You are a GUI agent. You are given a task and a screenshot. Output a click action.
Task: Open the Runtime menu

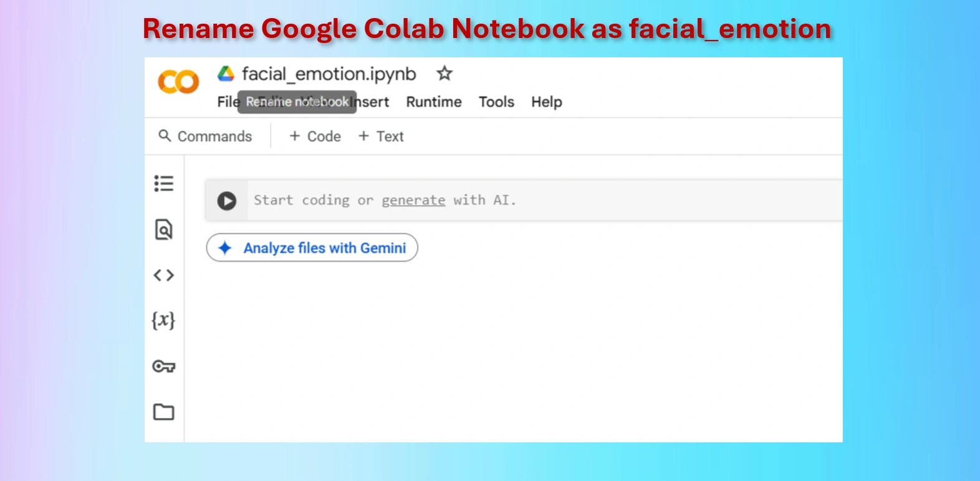[x=434, y=102]
